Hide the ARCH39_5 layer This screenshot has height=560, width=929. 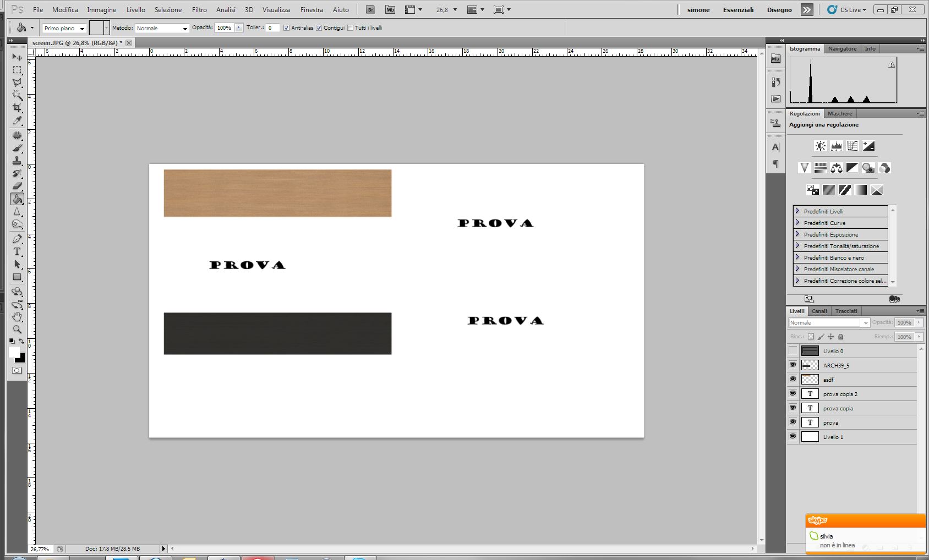793,365
